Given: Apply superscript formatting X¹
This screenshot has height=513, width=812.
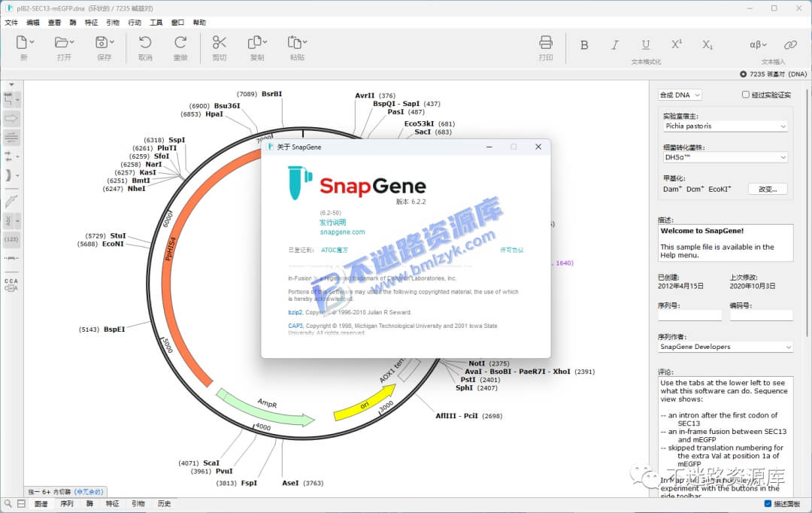Looking at the screenshot, I should coord(677,45).
